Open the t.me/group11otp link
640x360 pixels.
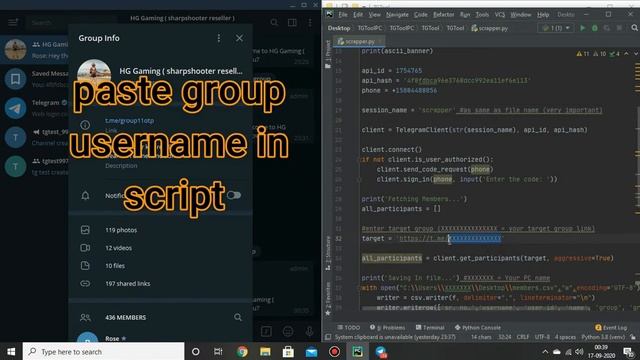click(129, 120)
